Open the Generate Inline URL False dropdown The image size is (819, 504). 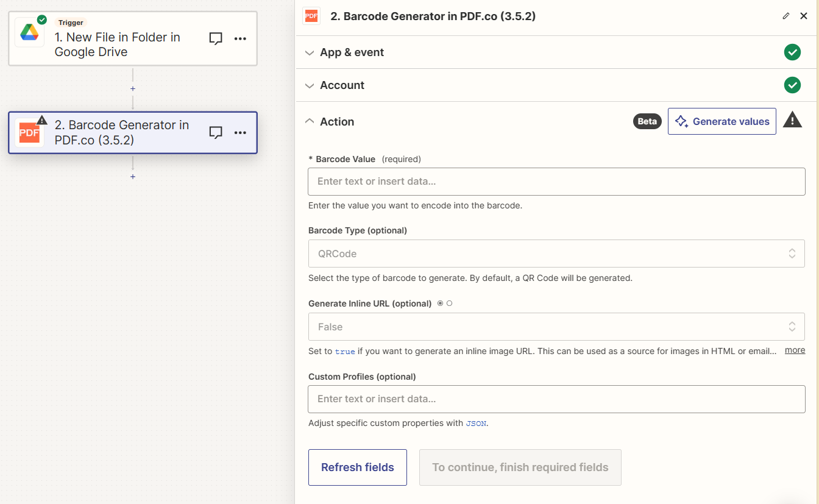[556, 327]
